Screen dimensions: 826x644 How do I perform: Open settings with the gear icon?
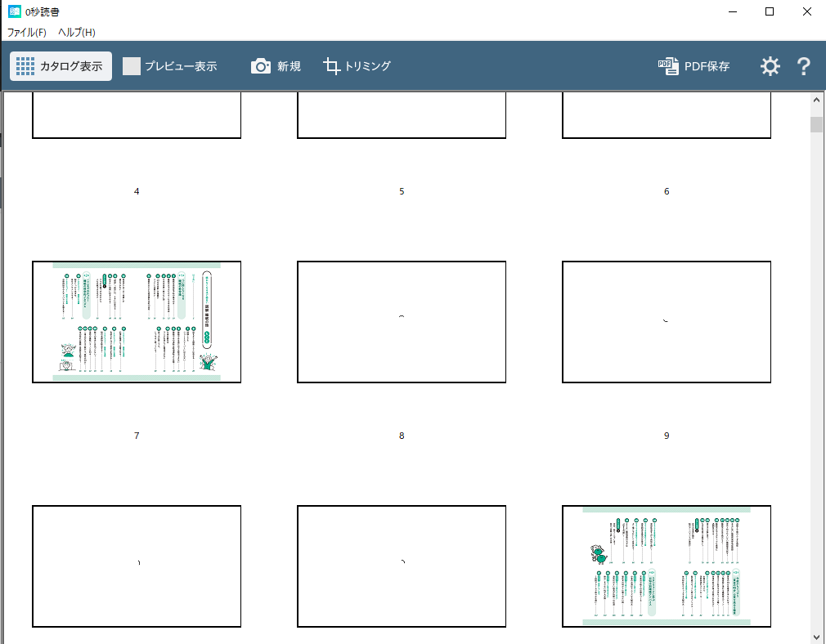[770, 66]
